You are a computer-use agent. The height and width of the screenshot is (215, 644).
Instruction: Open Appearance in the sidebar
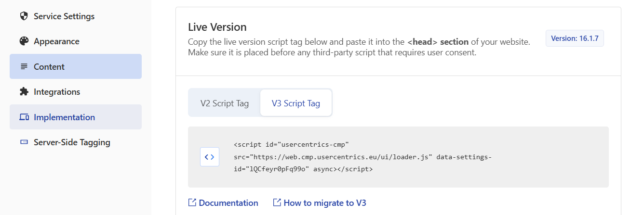pos(76,41)
